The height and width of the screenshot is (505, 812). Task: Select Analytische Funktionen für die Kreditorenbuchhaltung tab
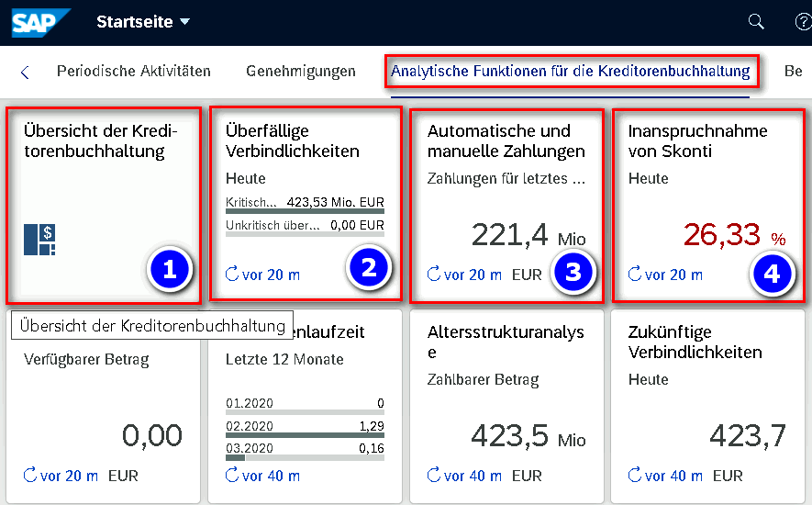click(x=570, y=71)
